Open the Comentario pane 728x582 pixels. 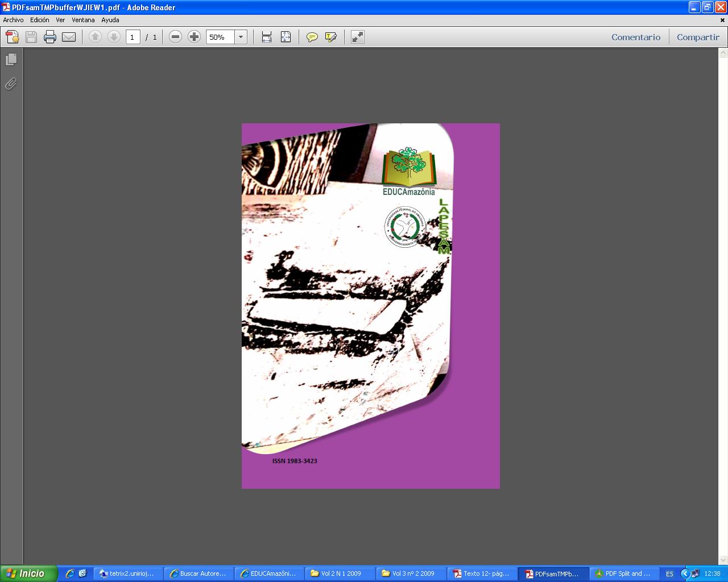635,38
